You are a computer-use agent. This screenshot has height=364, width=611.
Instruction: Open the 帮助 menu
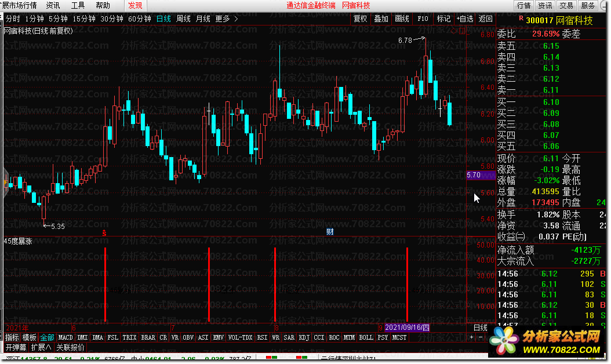[103, 5]
